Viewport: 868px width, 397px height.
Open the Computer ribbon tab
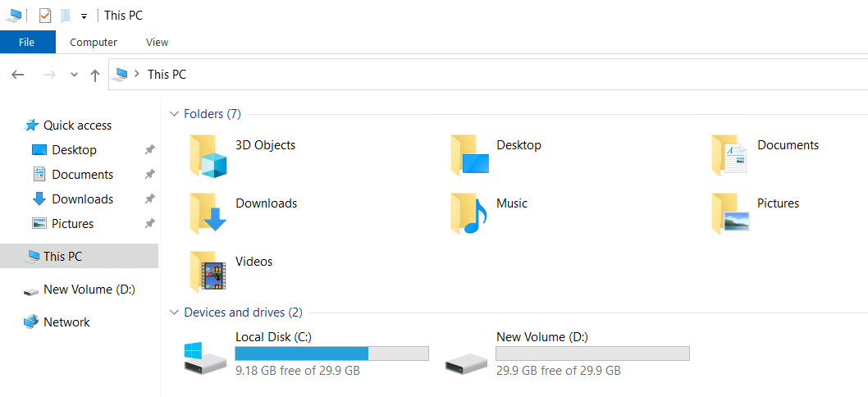[94, 42]
